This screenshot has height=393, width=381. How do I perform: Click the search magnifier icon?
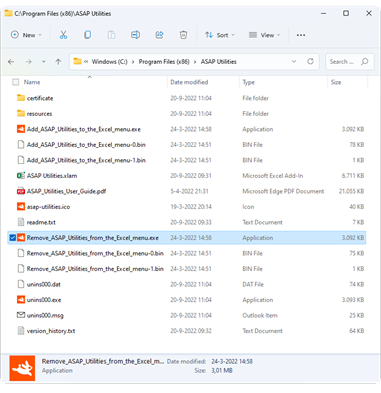365,61
